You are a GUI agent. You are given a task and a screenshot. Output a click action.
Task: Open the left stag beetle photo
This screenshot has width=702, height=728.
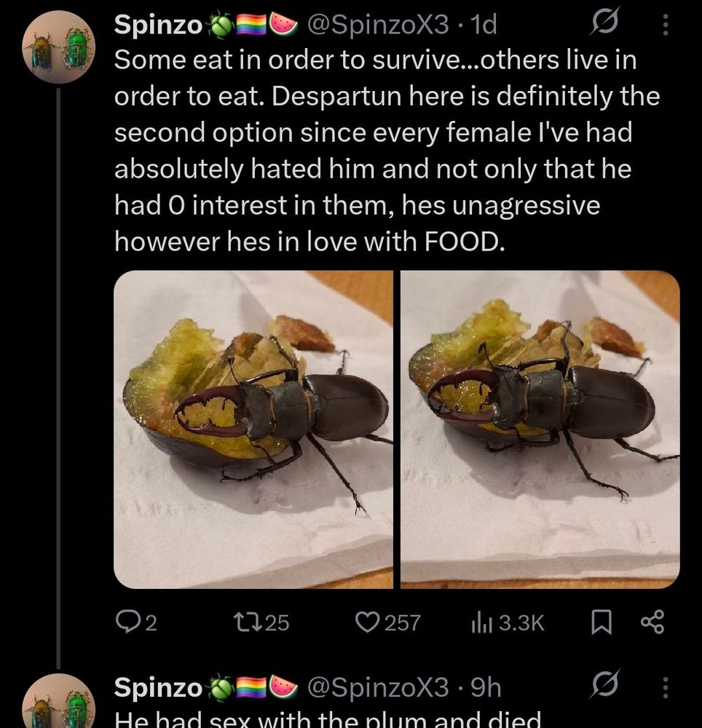pyautogui.click(x=253, y=430)
